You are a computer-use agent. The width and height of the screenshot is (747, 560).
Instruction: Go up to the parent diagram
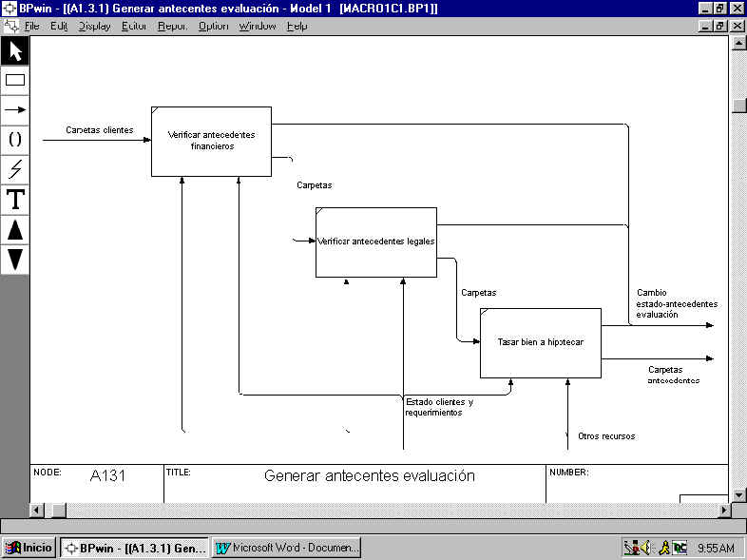point(15,230)
